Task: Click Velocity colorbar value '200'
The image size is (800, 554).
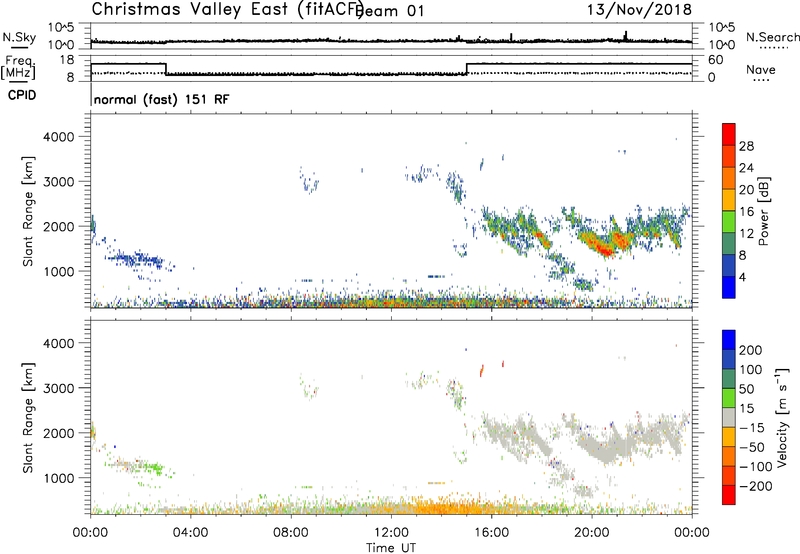Action: tap(751, 350)
